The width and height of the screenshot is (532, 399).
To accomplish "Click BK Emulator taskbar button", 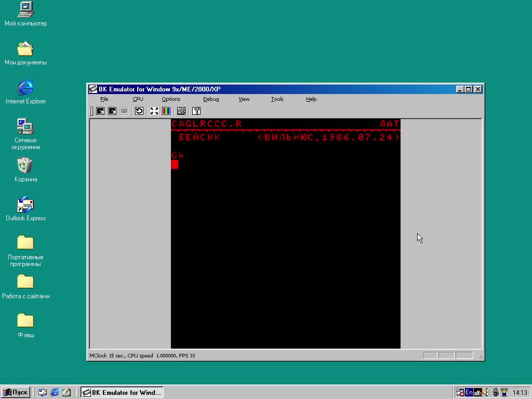I will tap(122, 393).
